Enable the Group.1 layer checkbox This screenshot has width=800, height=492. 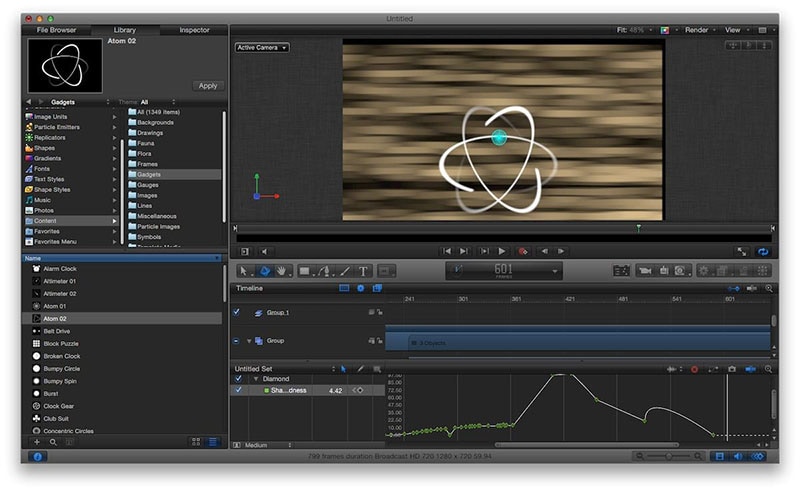pyautogui.click(x=237, y=312)
